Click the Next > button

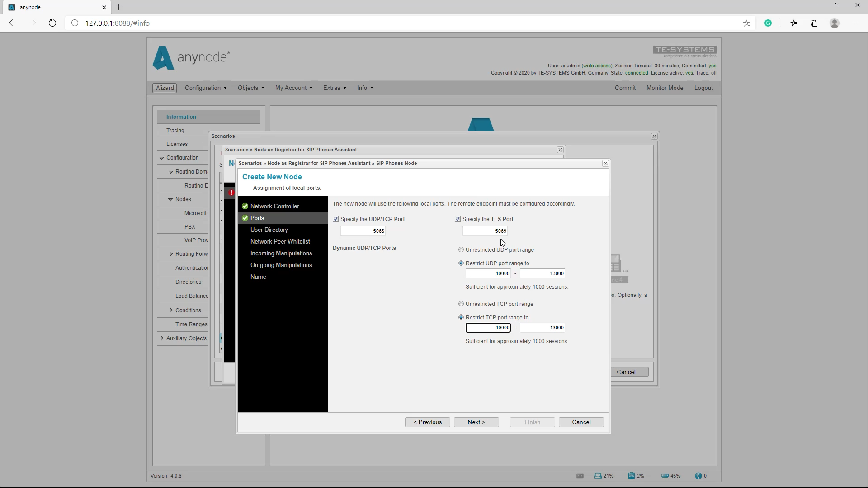click(476, 422)
